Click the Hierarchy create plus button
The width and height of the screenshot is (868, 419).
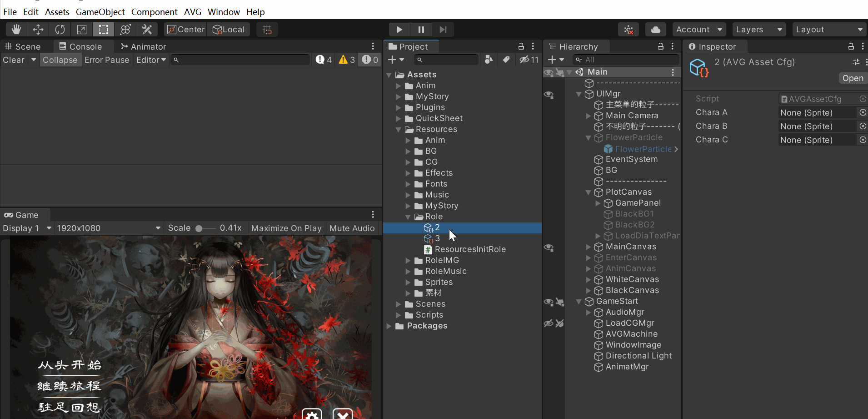556,60
